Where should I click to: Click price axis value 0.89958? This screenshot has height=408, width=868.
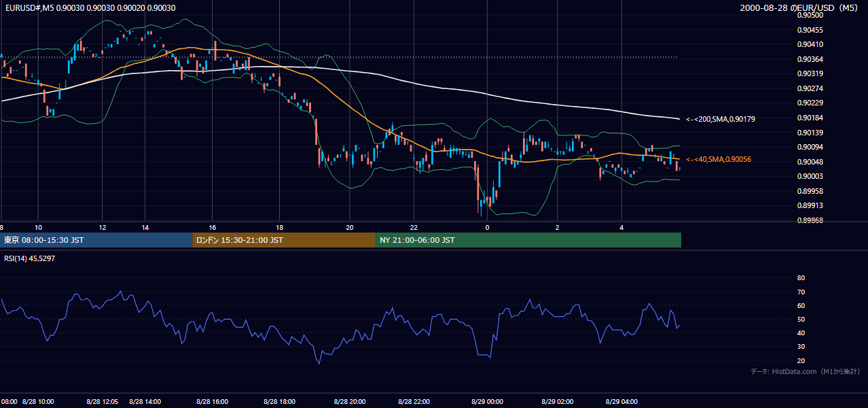810,191
